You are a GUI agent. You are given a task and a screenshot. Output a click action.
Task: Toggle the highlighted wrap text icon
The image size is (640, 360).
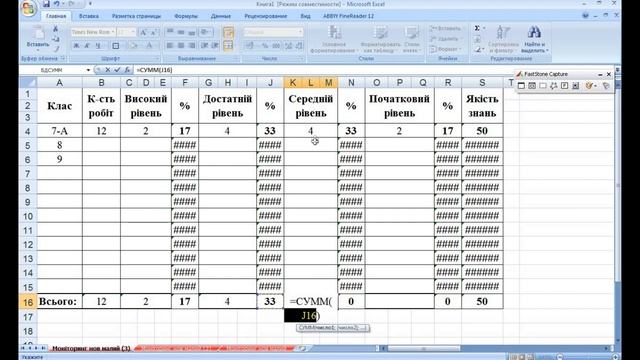(229, 32)
